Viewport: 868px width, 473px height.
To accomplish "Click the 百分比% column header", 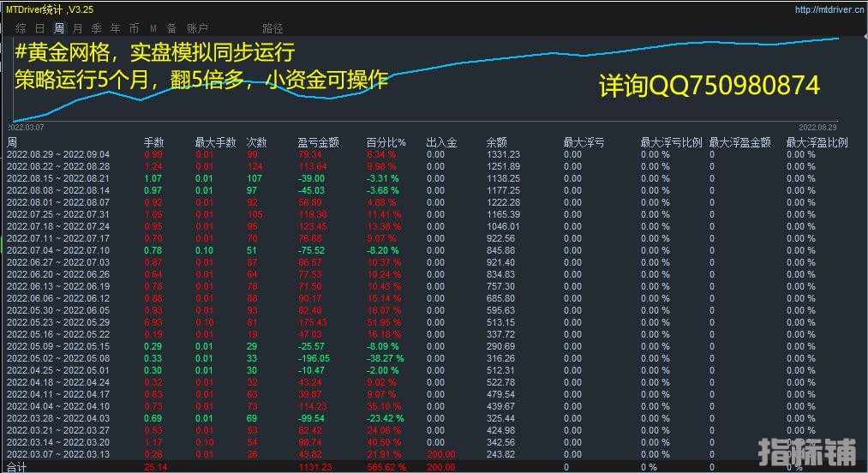I will tap(386, 142).
